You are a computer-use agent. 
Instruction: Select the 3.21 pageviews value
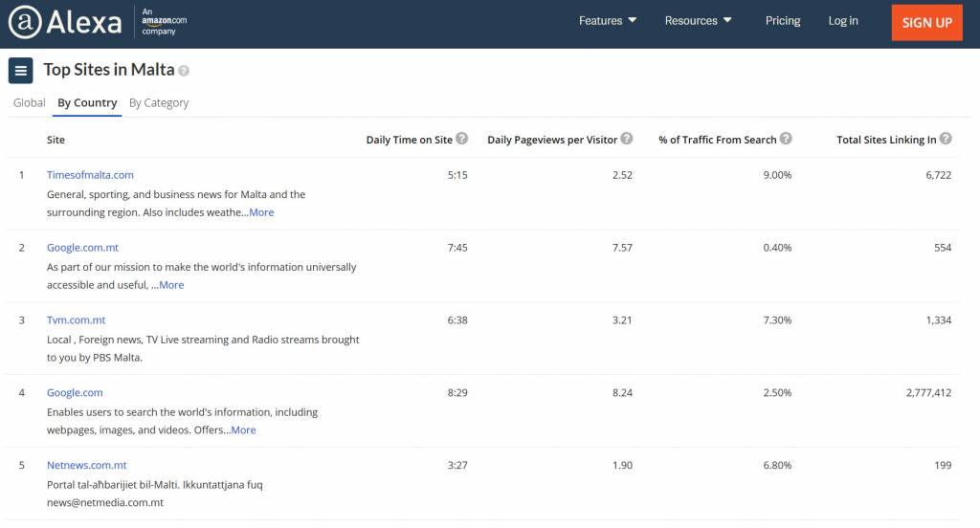(x=622, y=319)
